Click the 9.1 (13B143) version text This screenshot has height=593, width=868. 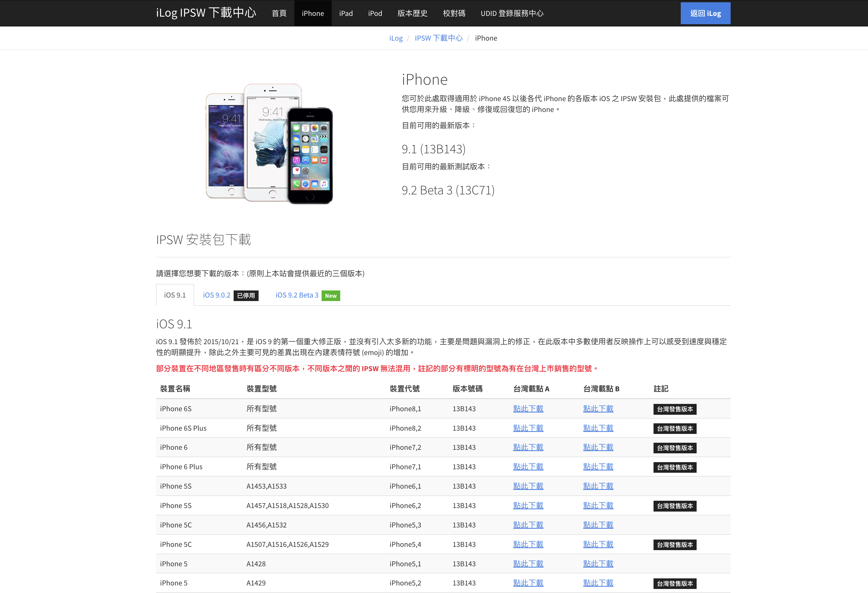(x=434, y=149)
